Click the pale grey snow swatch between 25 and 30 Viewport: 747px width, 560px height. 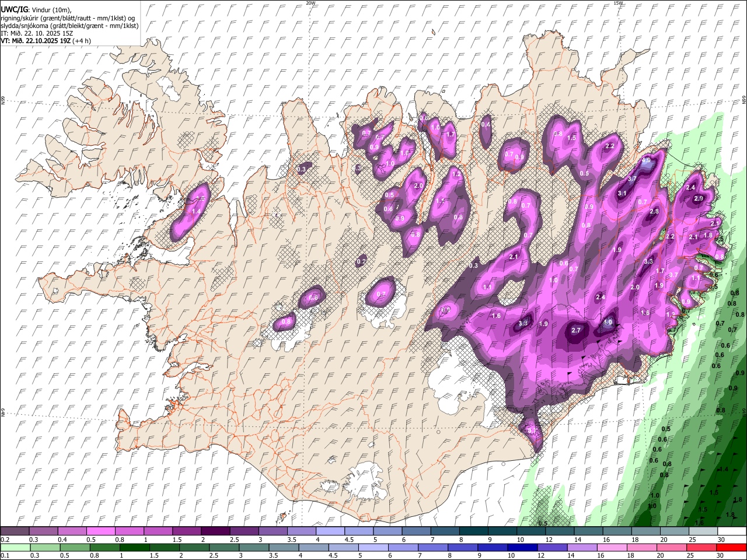pos(703,531)
